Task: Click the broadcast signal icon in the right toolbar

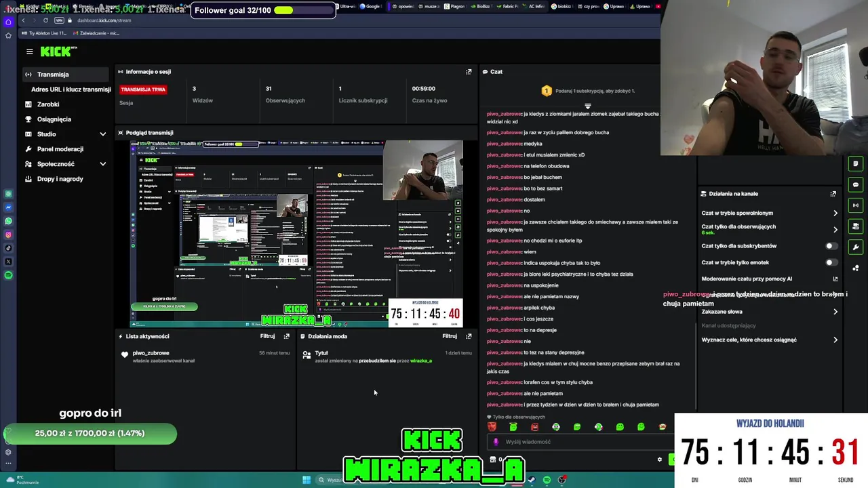Action: coord(856,205)
